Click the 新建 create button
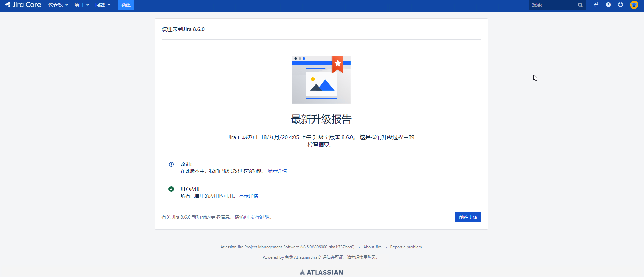The width and height of the screenshot is (644, 277). [x=126, y=5]
